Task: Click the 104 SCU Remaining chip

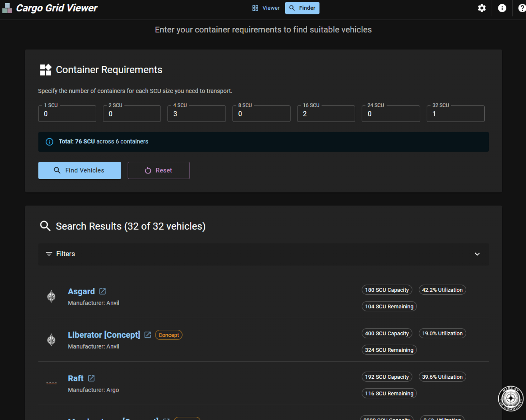Action: (x=389, y=306)
